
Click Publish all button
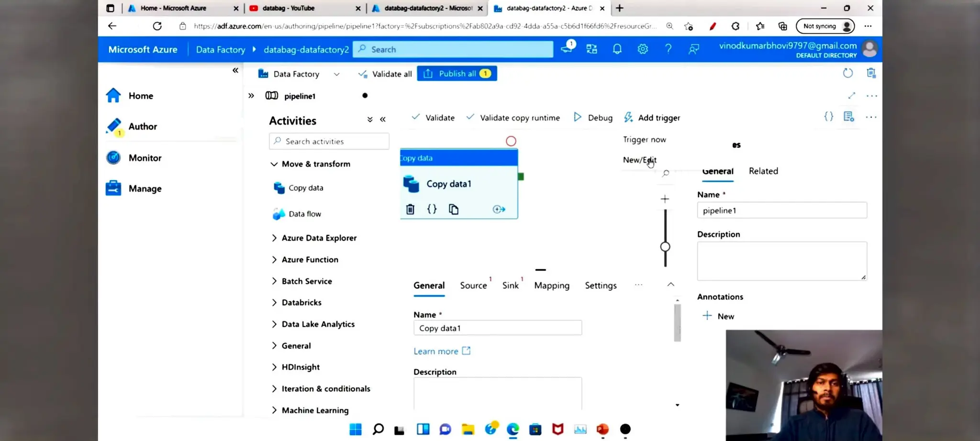pyautogui.click(x=457, y=74)
